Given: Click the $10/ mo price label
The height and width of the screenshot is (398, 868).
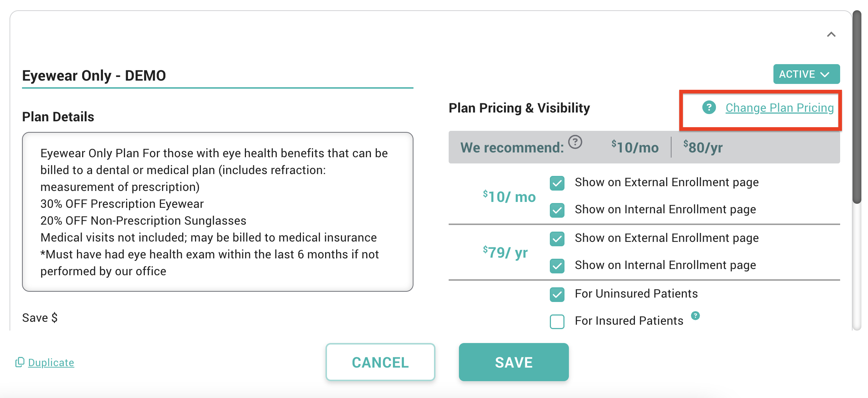Looking at the screenshot, I should pyautogui.click(x=509, y=197).
